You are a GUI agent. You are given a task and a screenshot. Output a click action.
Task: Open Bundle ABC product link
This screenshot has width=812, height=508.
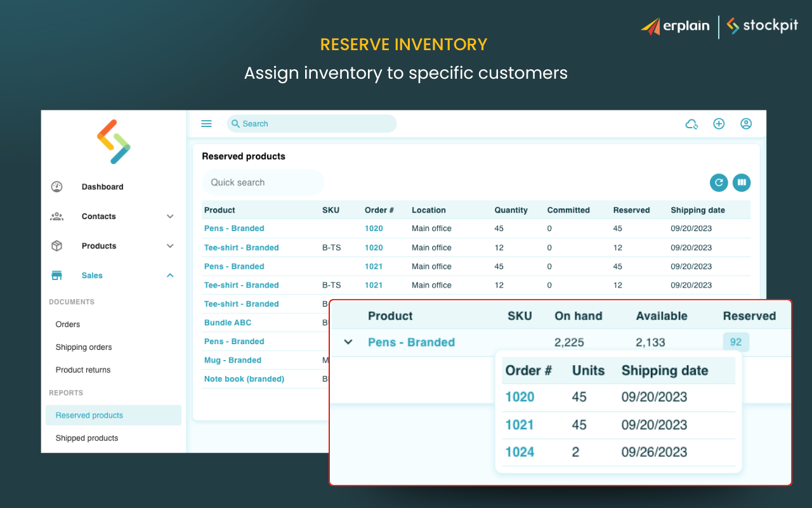coord(228,323)
